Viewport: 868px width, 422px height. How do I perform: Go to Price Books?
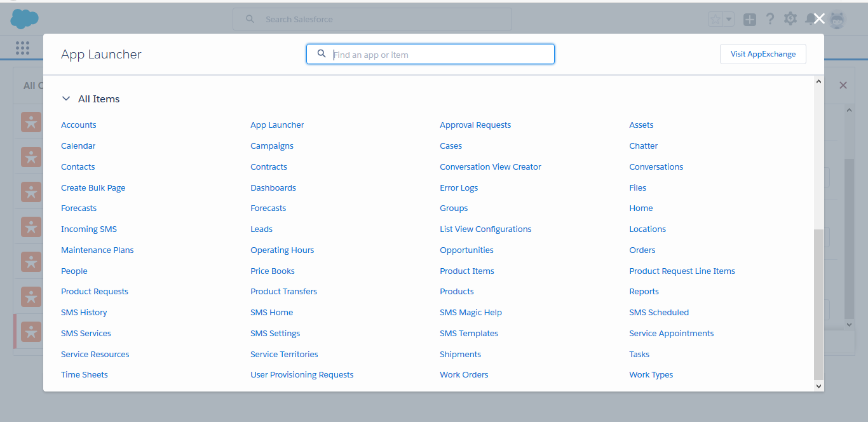click(273, 271)
